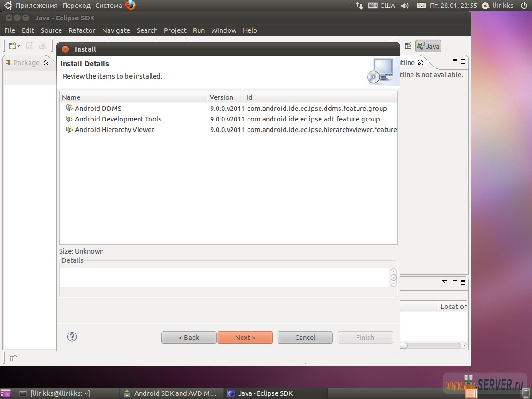Open the Navigate menu
This screenshot has height=399, width=532.
(x=116, y=30)
